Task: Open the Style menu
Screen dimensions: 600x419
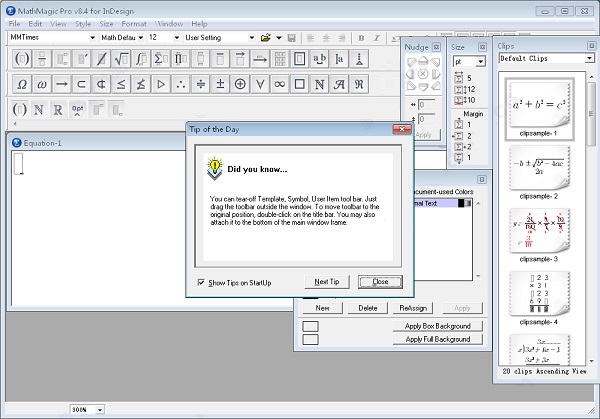Action: tap(82, 22)
